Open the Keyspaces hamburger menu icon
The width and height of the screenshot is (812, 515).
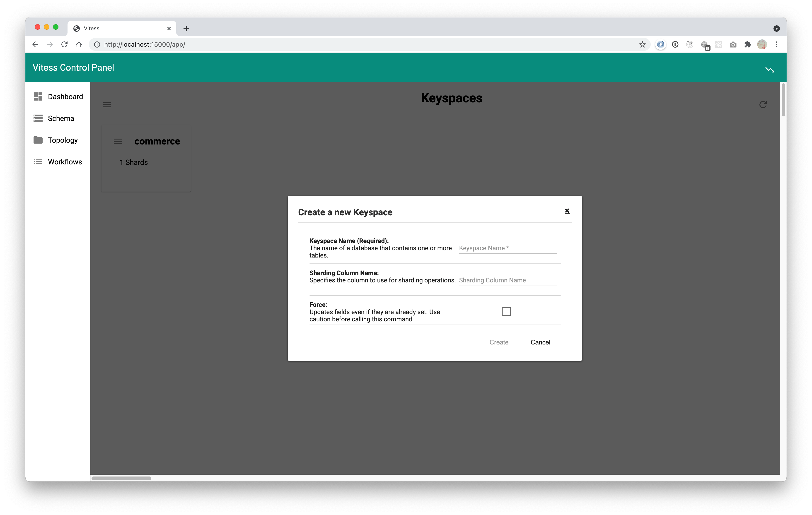click(x=107, y=105)
